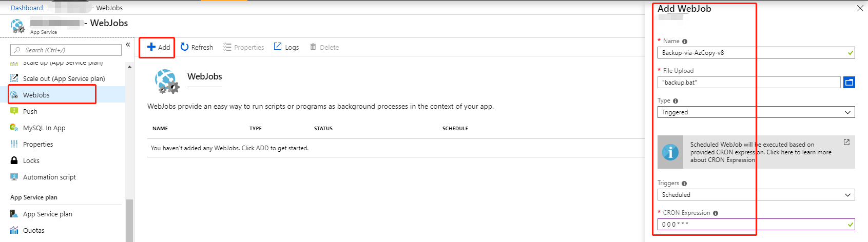Click the Dashboard breadcrumb link
Screen dimensions: 868x242
(x=27, y=8)
